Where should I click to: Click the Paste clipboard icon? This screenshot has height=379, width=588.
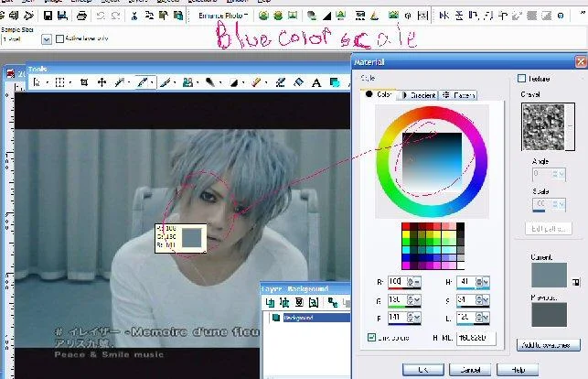164,16
